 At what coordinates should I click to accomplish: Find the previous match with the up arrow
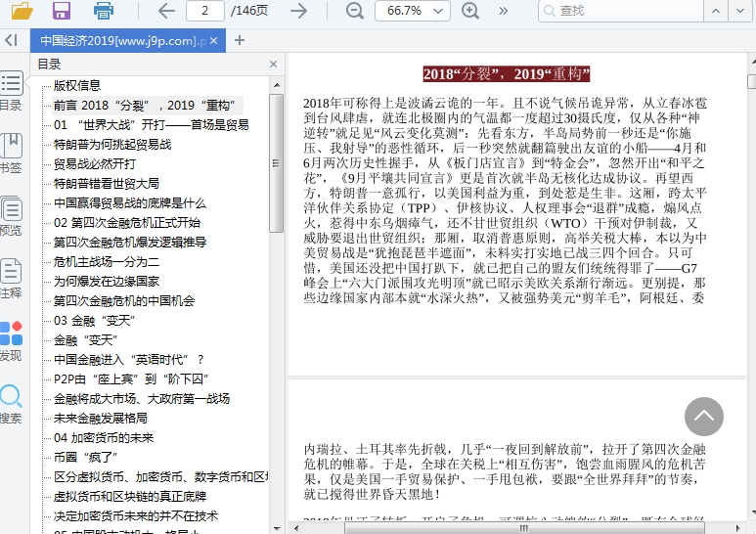coord(716,11)
